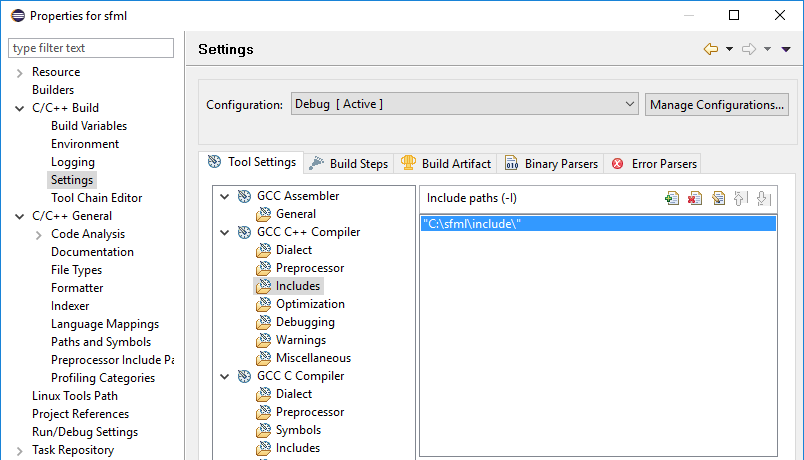Click the Binary Parsers tab icon

tap(511, 163)
